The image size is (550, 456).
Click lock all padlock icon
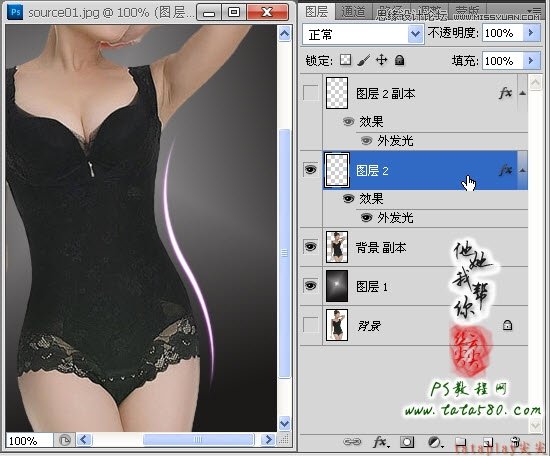(x=399, y=60)
